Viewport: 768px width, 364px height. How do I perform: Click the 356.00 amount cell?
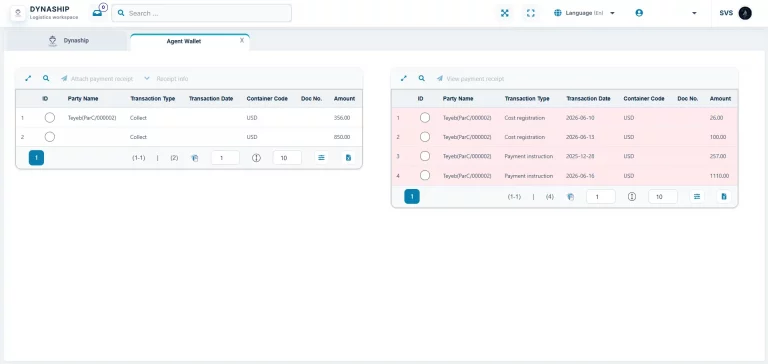point(342,118)
